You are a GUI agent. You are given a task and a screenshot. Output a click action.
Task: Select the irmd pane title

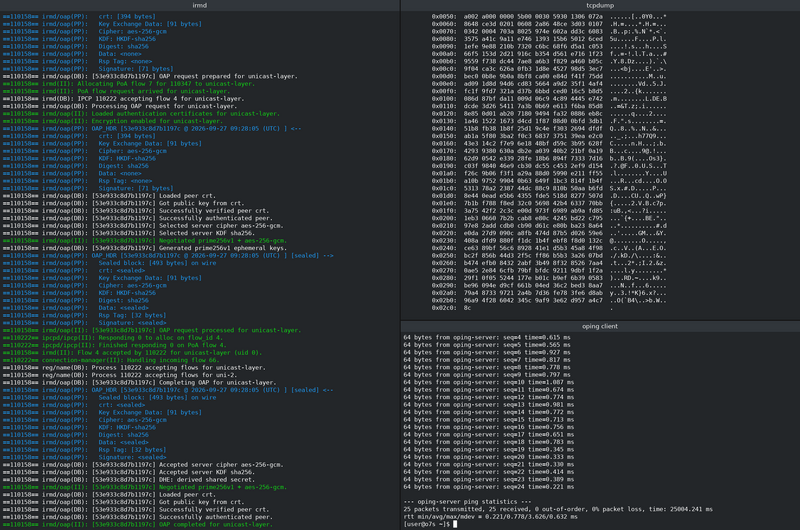(x=199, y=5)
